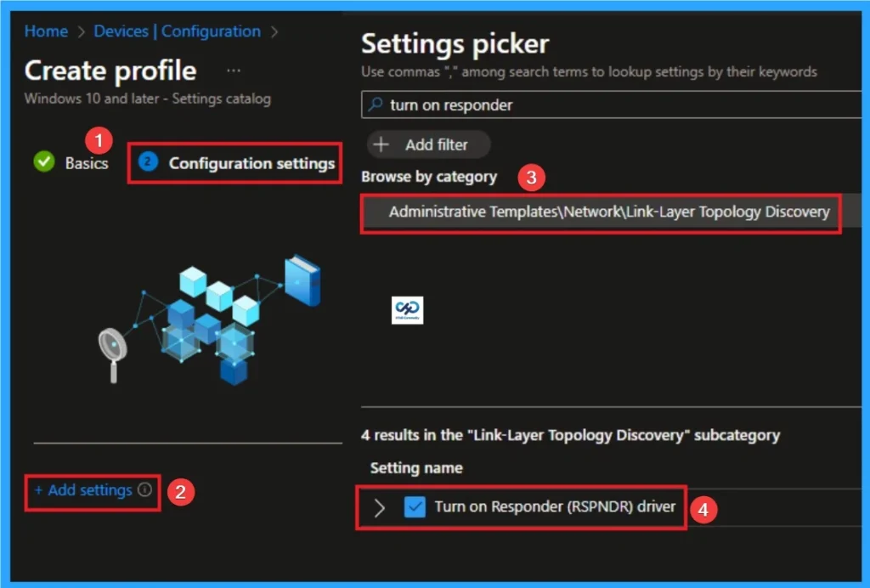Expand the breadcrumb chevron after Devices | Configuration
Screen dimensions: 870x588
pos(274,31)
